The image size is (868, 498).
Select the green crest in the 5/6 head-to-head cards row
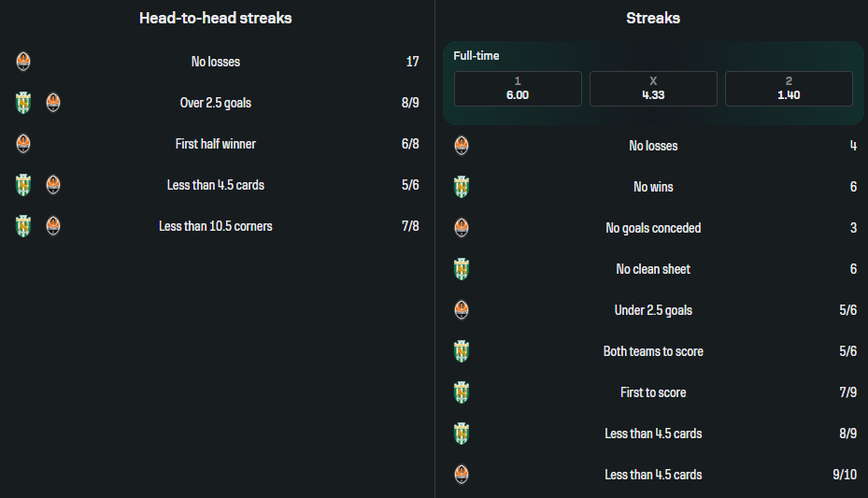point(23,185)
